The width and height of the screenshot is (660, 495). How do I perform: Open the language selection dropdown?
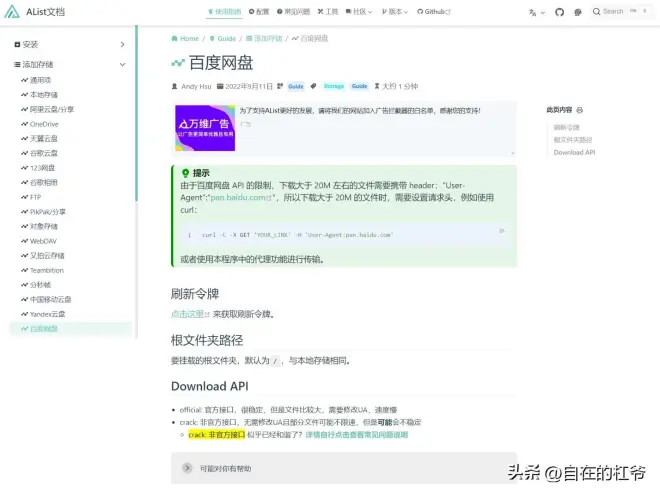[537, 12]
